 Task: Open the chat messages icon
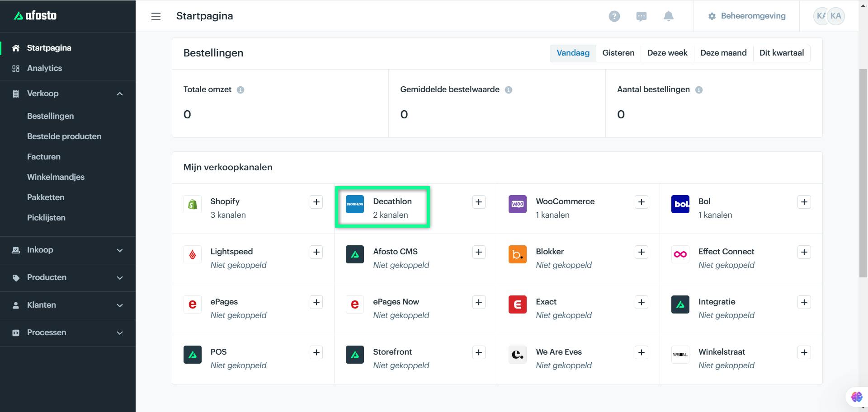coord(641,16)
